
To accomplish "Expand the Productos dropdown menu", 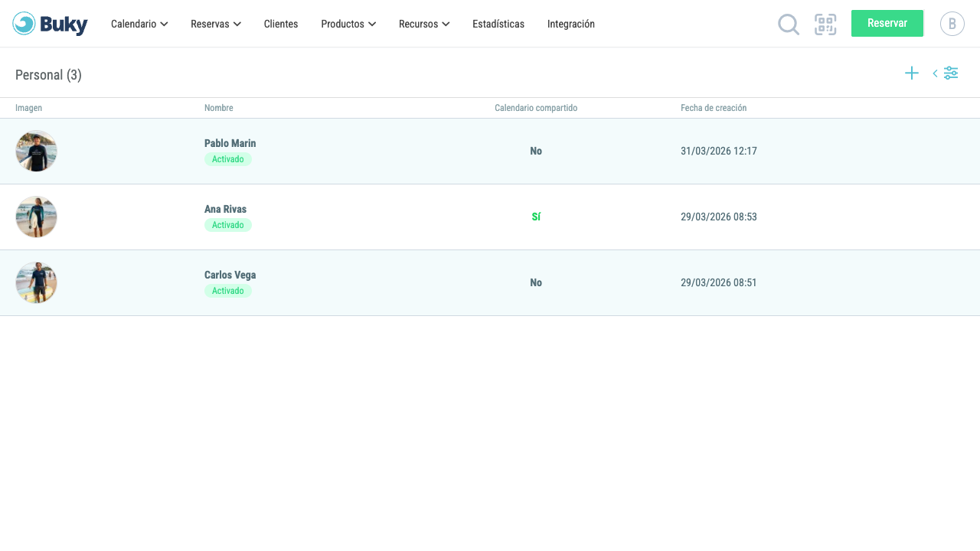I will pos(348,24).
